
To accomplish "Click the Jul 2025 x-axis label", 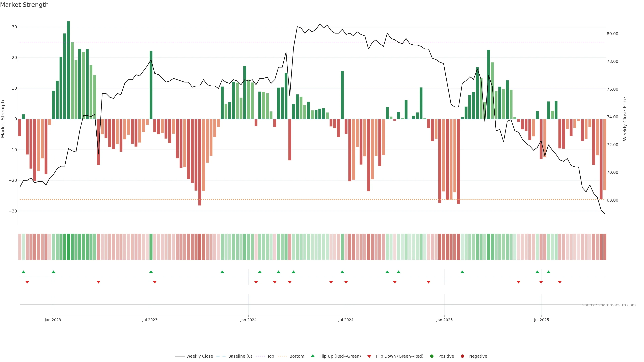I will tap(541, 320).
